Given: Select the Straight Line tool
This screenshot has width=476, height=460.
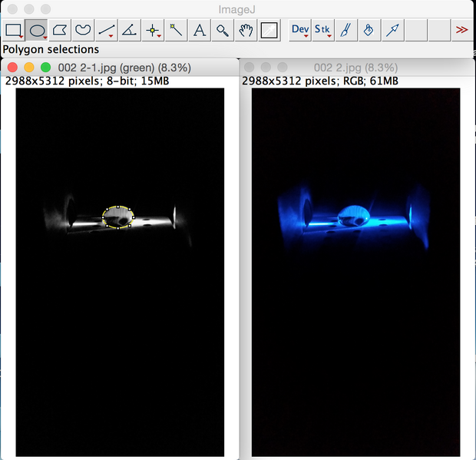Looking at the screenshot, I should (x=107, y=31).
